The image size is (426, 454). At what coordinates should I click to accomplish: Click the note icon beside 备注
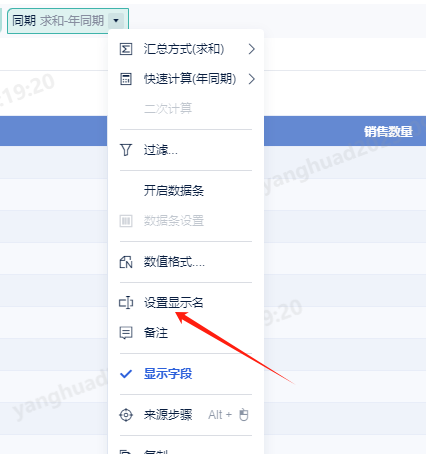pos(126,333)
